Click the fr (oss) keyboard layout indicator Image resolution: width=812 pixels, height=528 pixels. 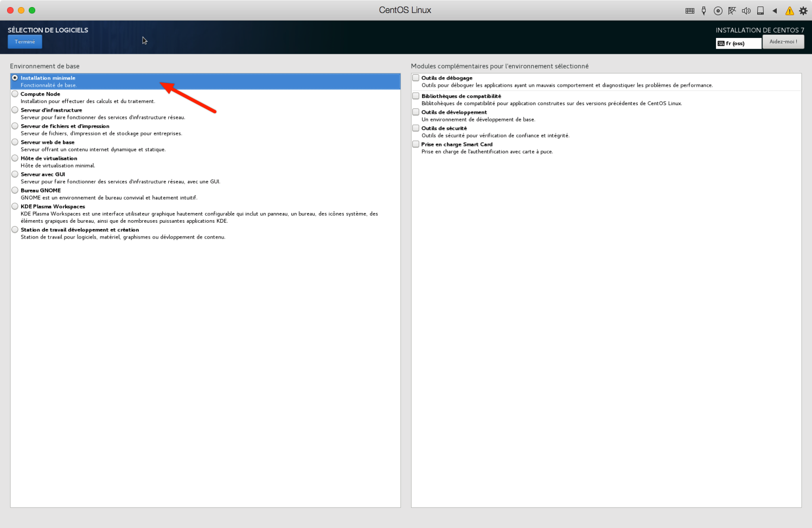738,43
